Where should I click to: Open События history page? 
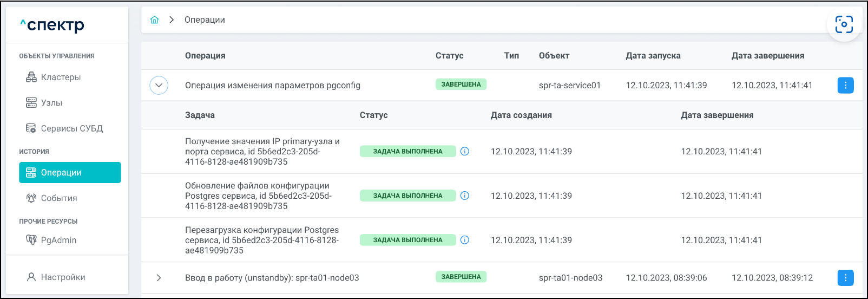click(58, 198)
